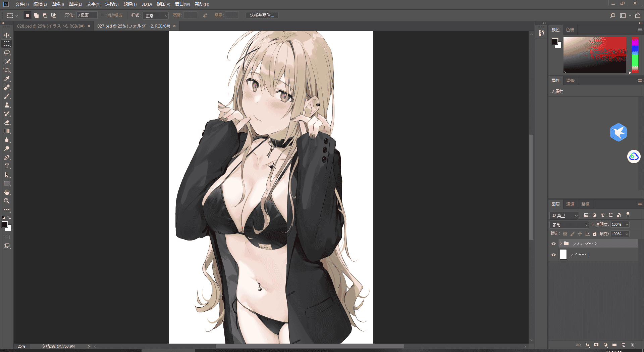Switch to the 通道 channels tab
644x352 pixels.
pos(570,204)
